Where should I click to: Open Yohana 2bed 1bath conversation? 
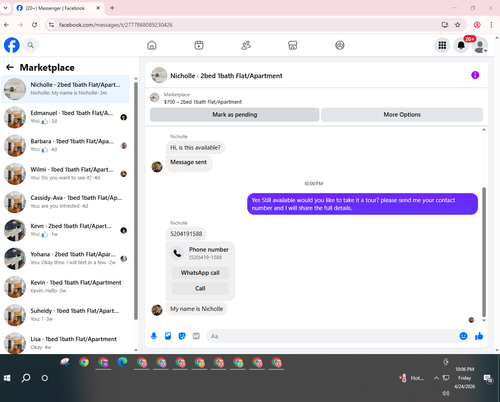tap(66, 258)
